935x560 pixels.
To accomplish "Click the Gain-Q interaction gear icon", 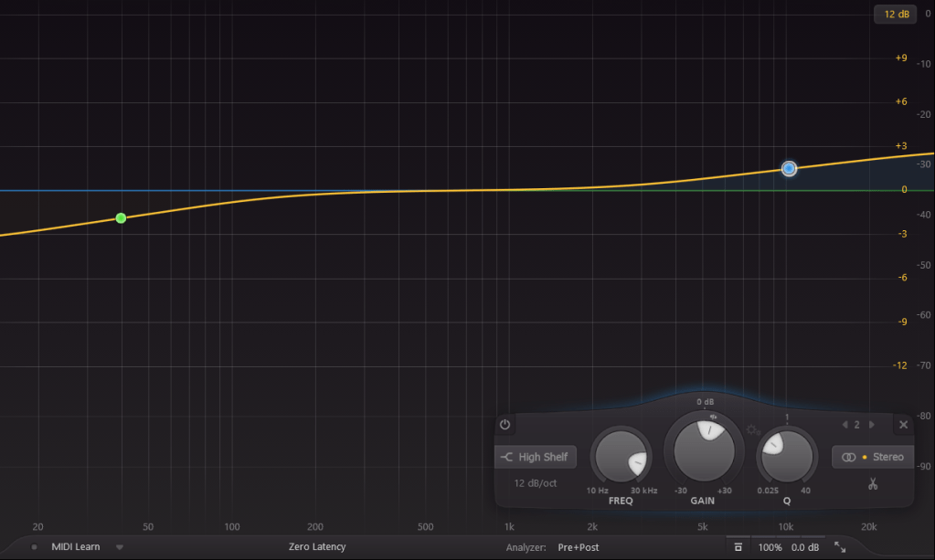I will 752,429.
